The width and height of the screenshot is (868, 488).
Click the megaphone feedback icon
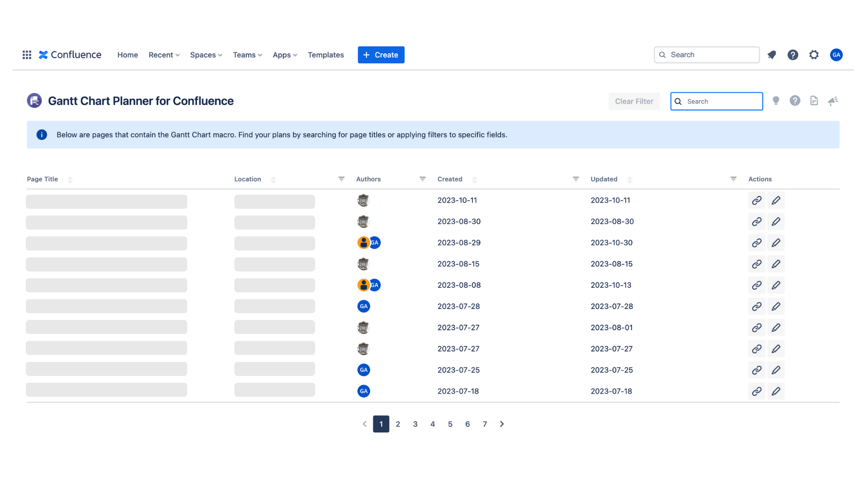[833, 101]
